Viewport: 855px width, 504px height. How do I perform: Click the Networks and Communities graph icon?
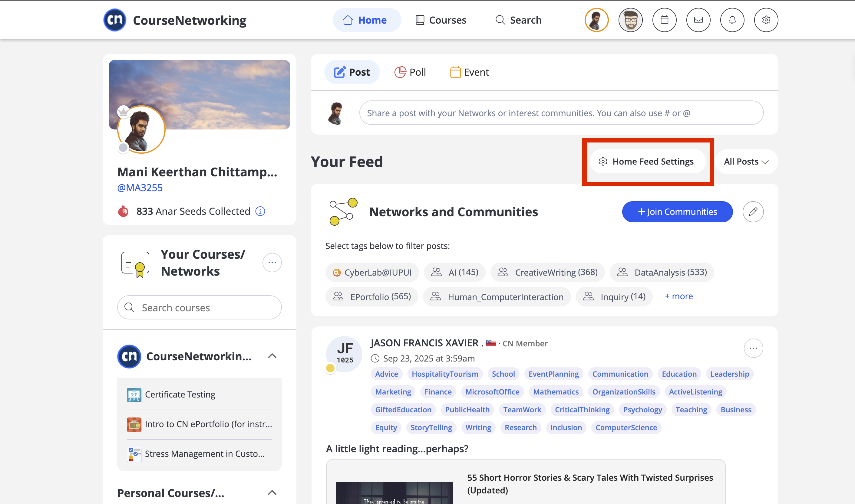343,211
